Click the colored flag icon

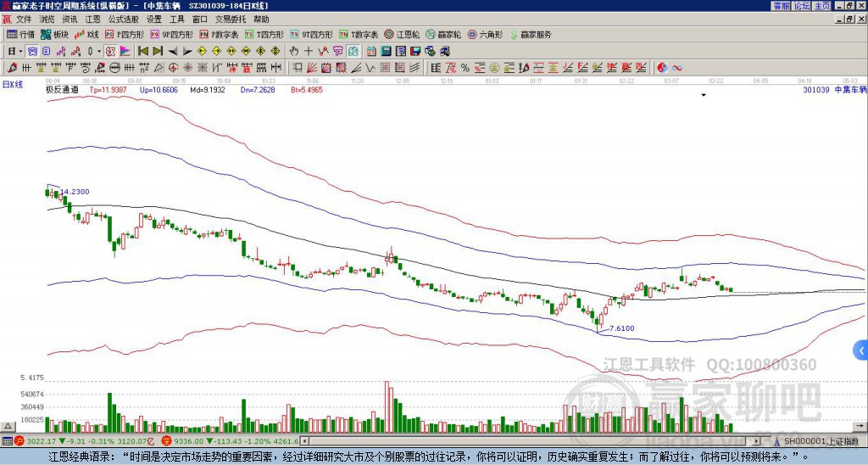[x=125, y=52]
